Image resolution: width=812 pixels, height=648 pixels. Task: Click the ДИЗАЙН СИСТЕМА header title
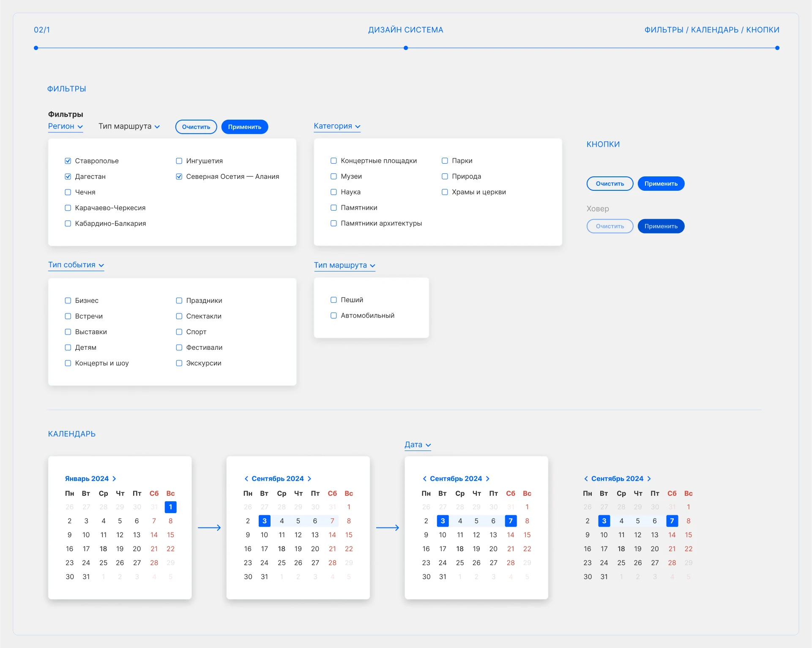coord(405,30)
